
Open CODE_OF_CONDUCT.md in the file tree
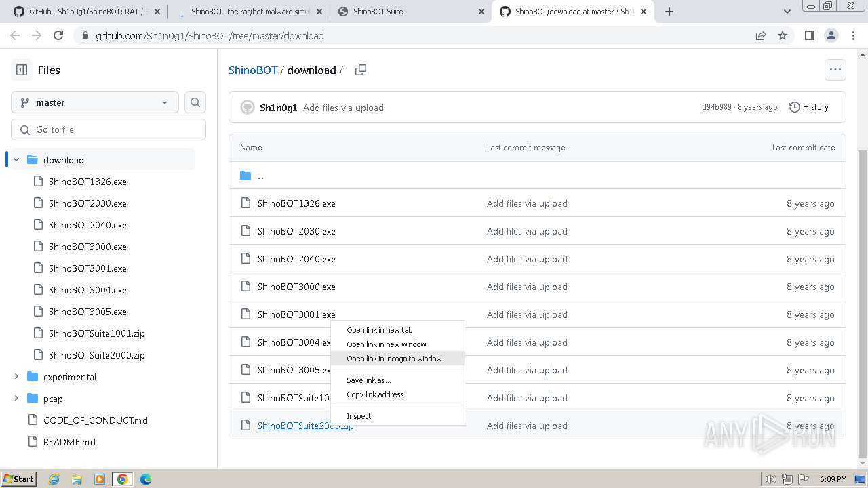(x=95, y=420)
